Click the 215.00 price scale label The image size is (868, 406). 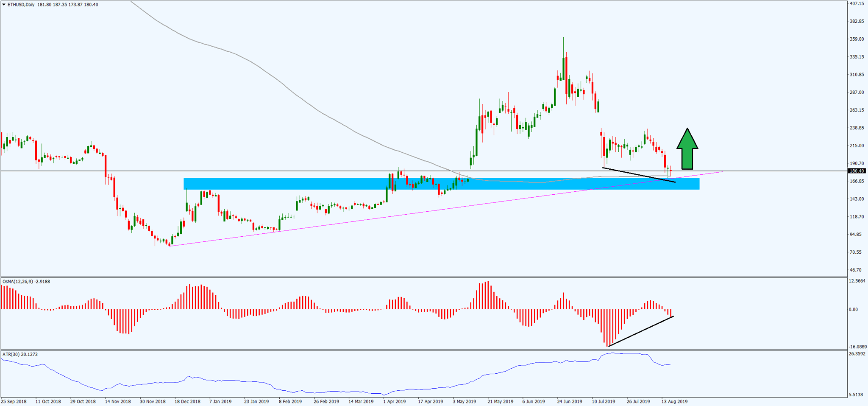(857, 146)
